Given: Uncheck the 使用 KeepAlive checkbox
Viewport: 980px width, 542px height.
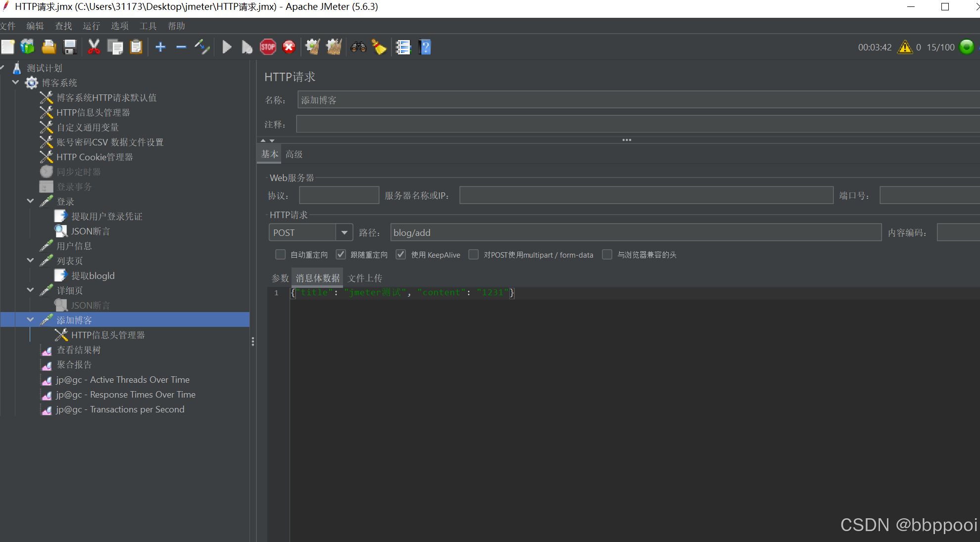Looking at the screenshot, I should pos(401,255).
